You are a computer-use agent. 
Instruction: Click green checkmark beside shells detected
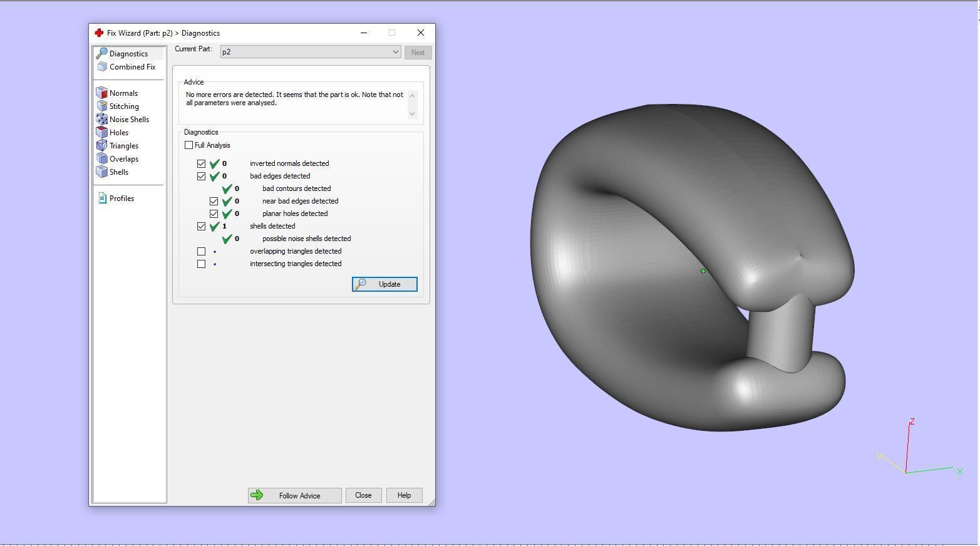[x=214, y=227]
